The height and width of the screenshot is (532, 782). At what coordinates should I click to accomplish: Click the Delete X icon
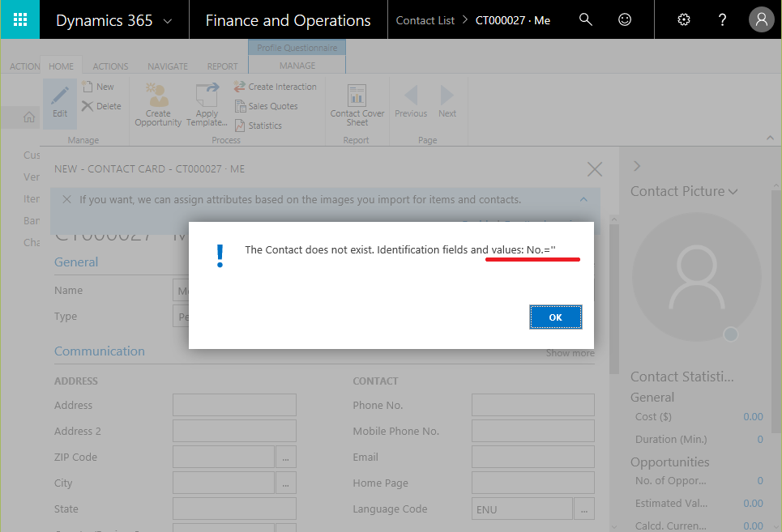pos(88,106)
